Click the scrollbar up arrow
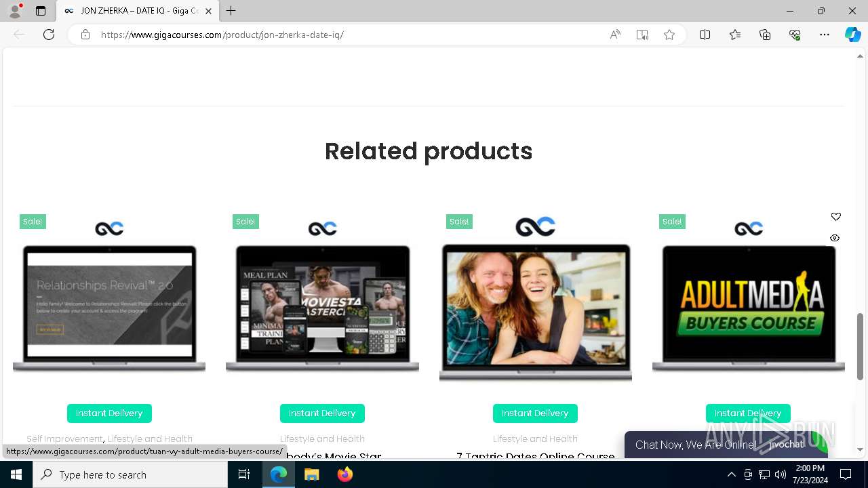Screen dimensions: 868x488 (x=860, y=56)
